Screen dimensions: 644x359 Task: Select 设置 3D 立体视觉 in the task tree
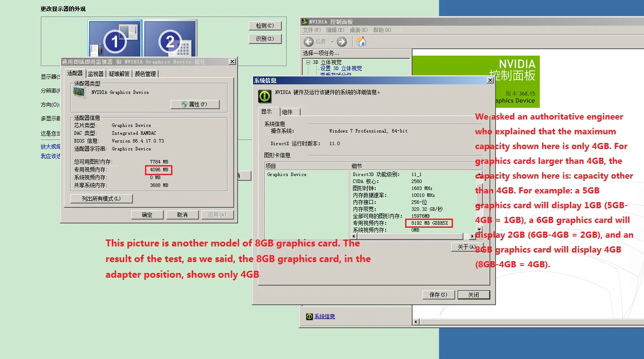[x=341, y=68]
